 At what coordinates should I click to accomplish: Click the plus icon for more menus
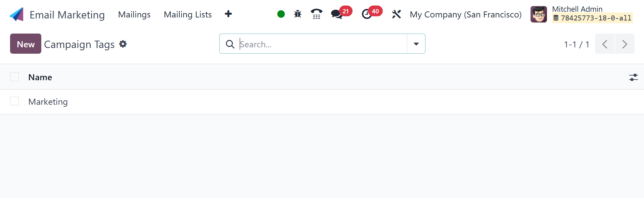point(228,14)
